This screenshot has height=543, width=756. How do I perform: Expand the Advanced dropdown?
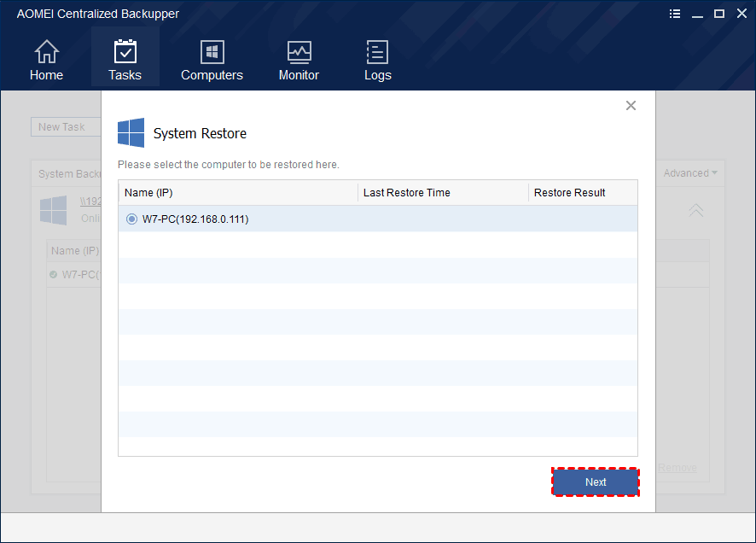(x=689, y=173)
